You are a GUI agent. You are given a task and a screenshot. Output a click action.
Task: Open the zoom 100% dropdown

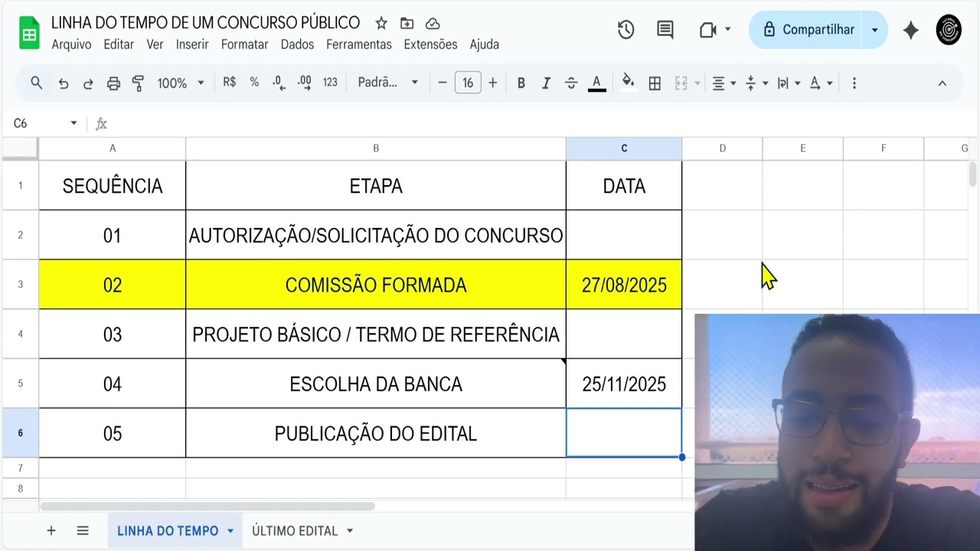pos(181,83)
